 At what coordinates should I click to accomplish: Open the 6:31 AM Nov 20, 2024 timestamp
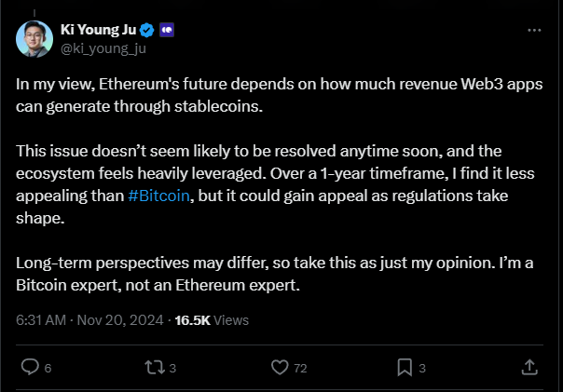pyautogui.click(x=89, y=320)
